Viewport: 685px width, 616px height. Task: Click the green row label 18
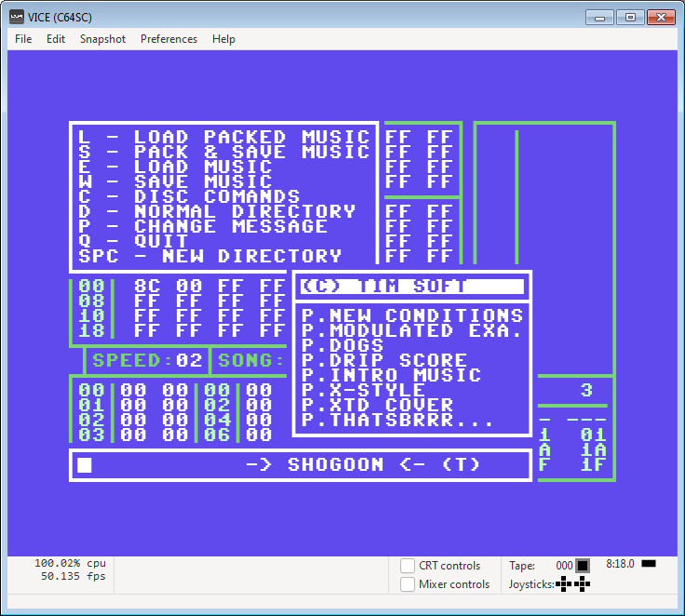91,330
